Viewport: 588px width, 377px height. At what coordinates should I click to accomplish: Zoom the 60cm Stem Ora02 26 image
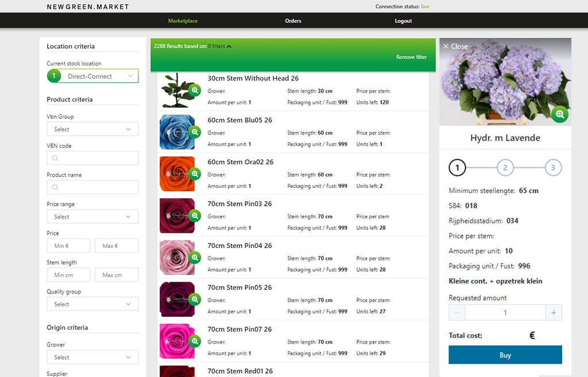pyautogui.click(x=195, y=174)
